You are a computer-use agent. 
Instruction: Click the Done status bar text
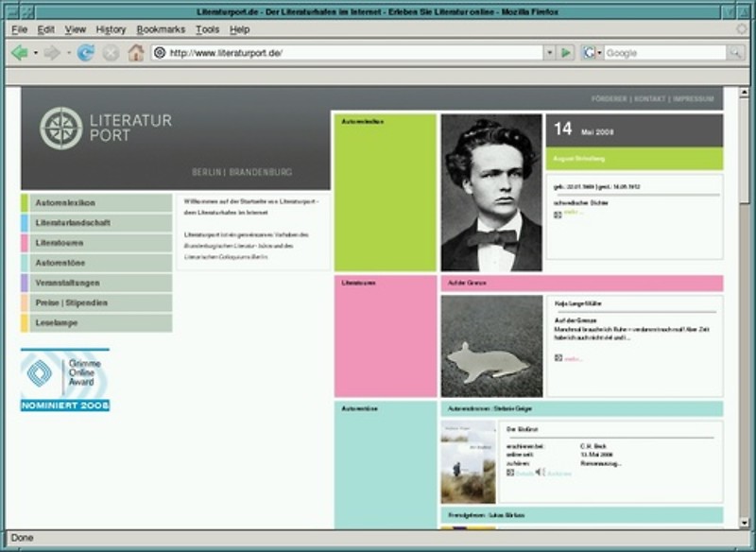22,538
